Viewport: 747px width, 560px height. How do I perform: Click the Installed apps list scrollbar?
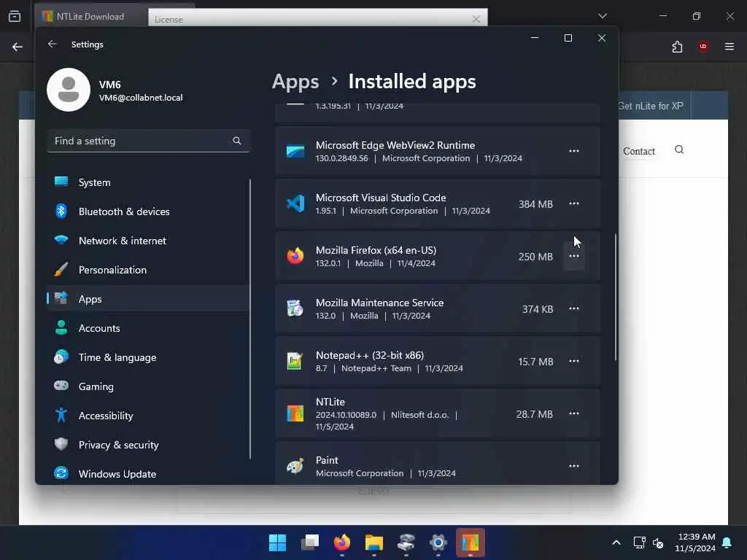tap(616, 297)
